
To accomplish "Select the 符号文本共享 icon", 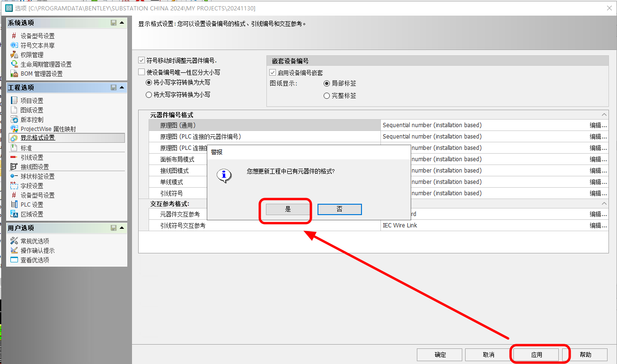I will 14,45.
